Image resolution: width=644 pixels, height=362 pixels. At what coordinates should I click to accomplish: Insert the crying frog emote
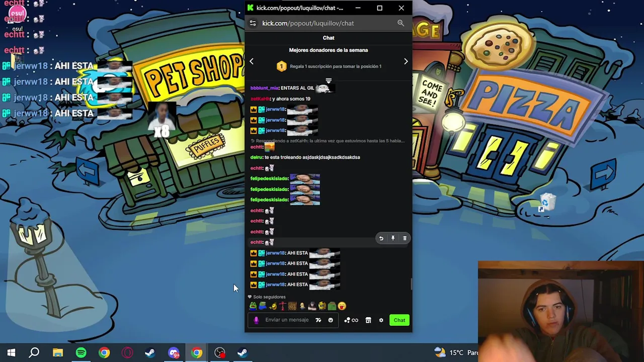(253, 306)
